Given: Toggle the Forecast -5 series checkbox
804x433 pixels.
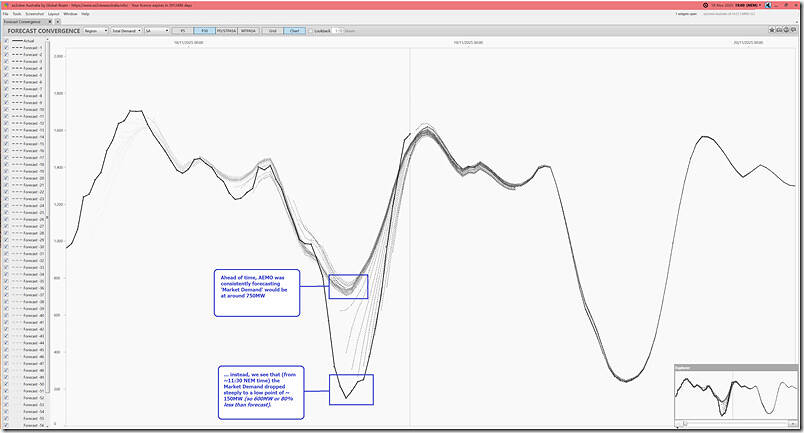Looking at the screenshot, I should pos(6,75).
